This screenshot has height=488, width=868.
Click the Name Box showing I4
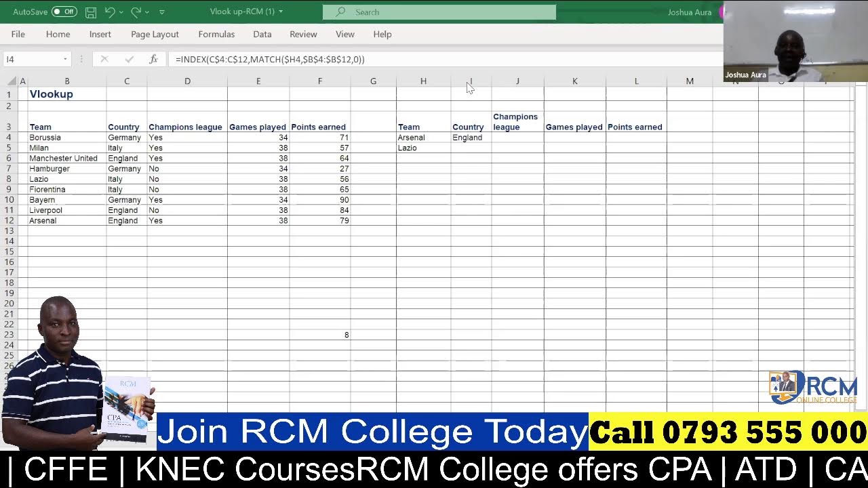coord(32,59)
